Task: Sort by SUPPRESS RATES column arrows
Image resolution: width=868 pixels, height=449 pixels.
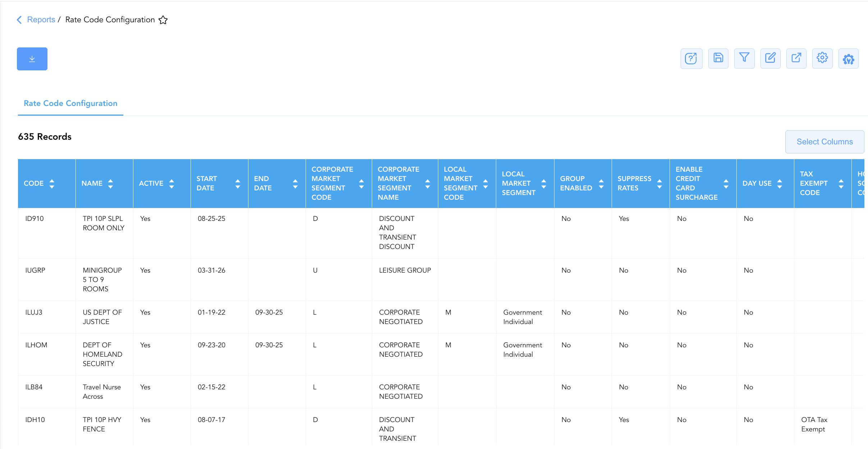Action: [x=659, y=184]
